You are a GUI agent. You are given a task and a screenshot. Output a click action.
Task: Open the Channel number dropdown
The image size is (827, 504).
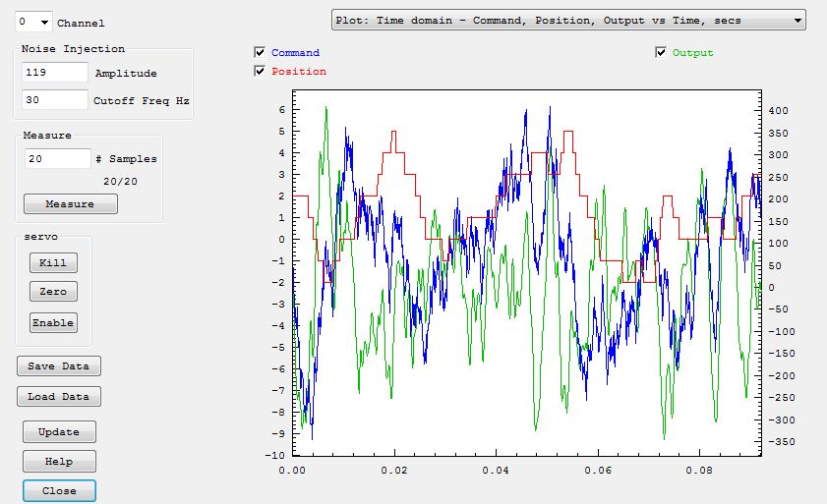(34, 22)
